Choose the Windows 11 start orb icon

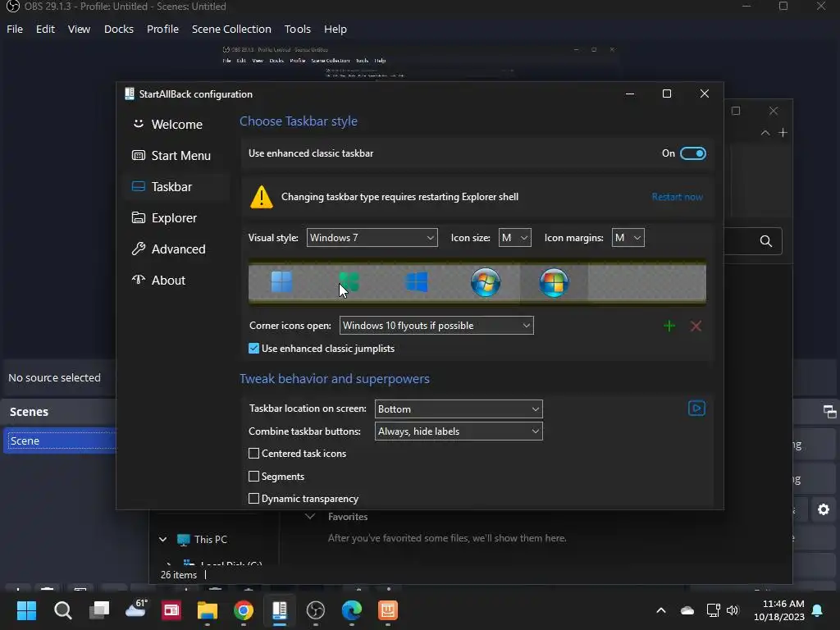pyautogui.click(x=281, y=282)
